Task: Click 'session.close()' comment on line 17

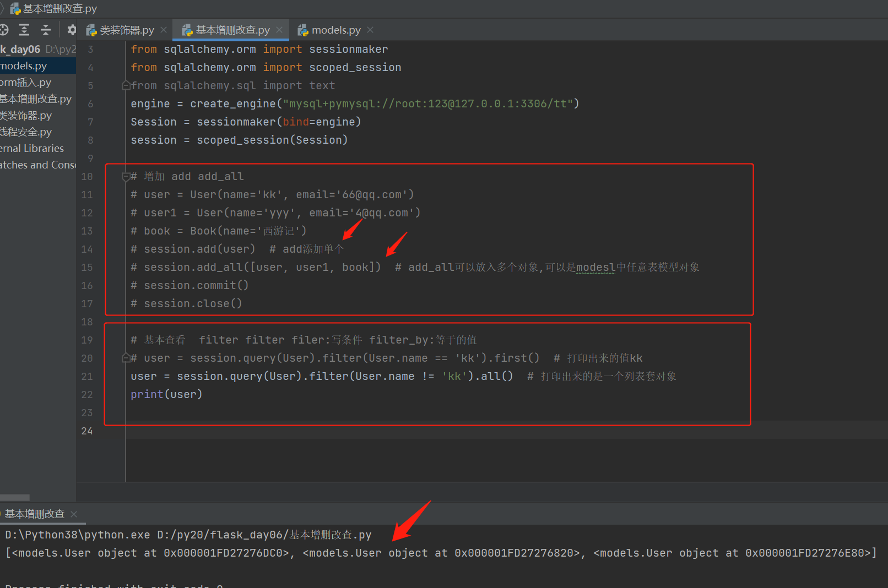Action: (x=193, y=304)
